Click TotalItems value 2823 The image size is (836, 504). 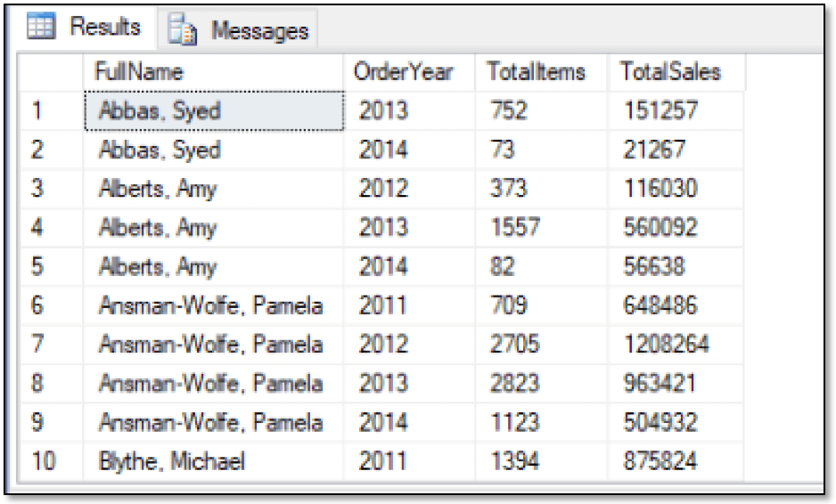pyautogui.click(x=541, y=384)
